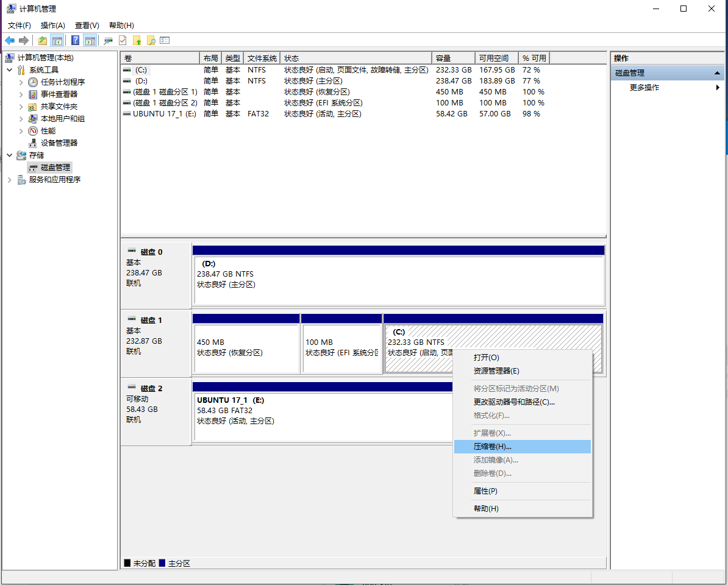Click the 事件查看器 icon in tree
The image size is (728, 585).
pyautogui.click(x=32, y=94)
